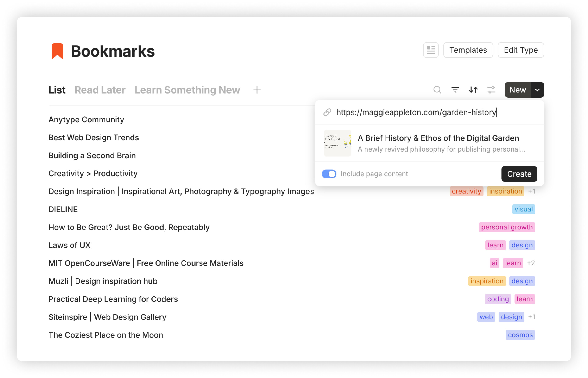The width and height of the screenshot is (588, 378).
Task: Open the view settings sliders icon
Action: (x=491, y=90)
